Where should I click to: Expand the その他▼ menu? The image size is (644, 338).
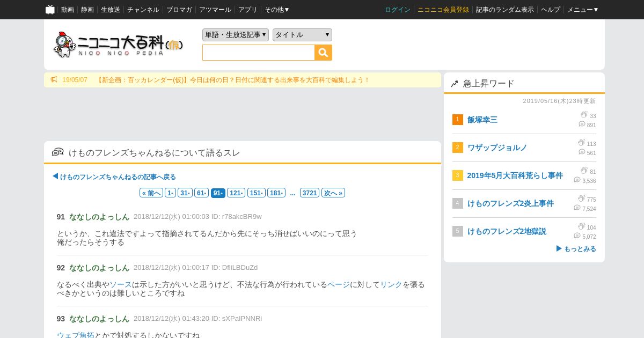point(277,10)
